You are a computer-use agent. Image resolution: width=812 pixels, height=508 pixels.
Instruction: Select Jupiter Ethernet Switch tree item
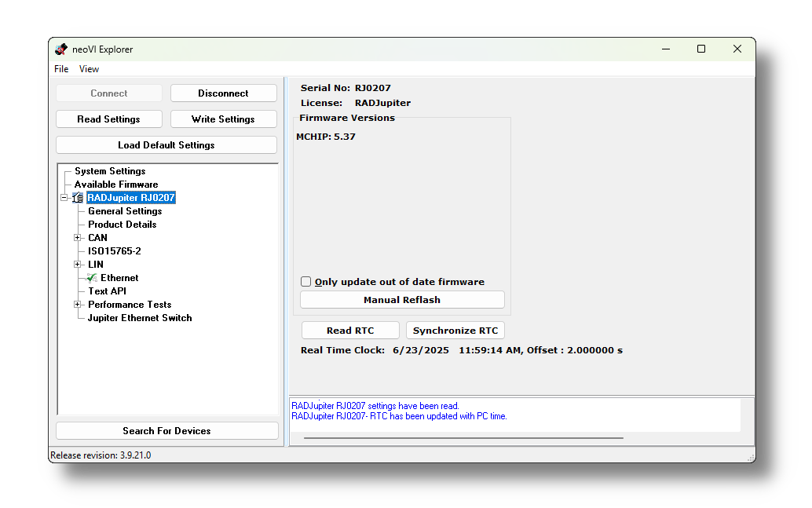[140, 318]
